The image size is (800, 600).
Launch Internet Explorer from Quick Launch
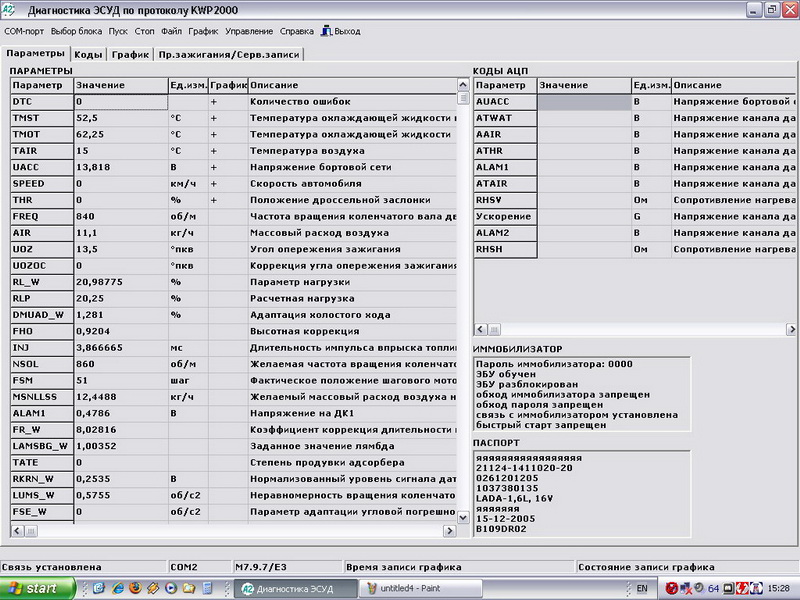point(119,588)
